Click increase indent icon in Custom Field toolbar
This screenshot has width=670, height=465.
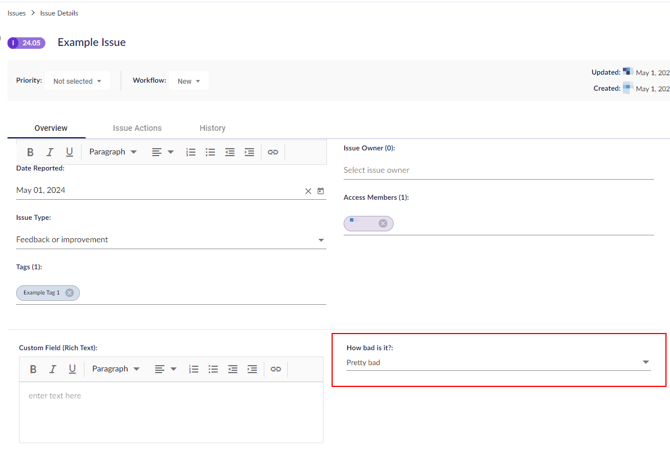(252, 369)
